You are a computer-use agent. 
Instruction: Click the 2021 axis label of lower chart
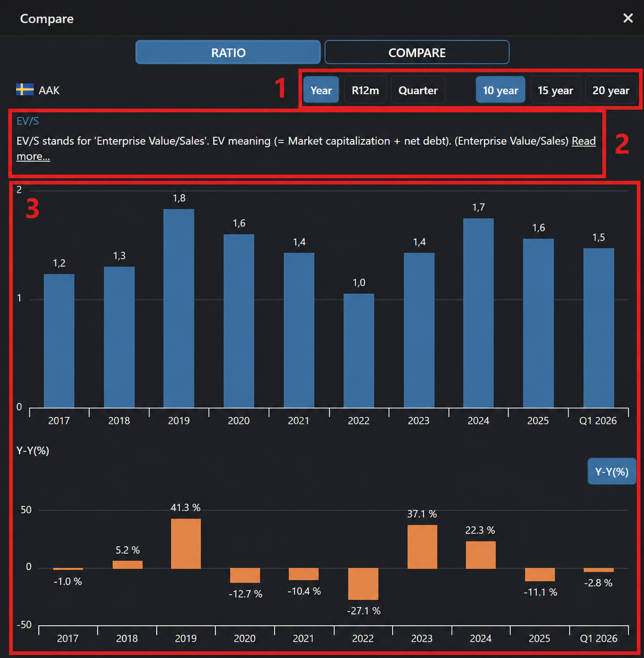[x=304, y=638]
